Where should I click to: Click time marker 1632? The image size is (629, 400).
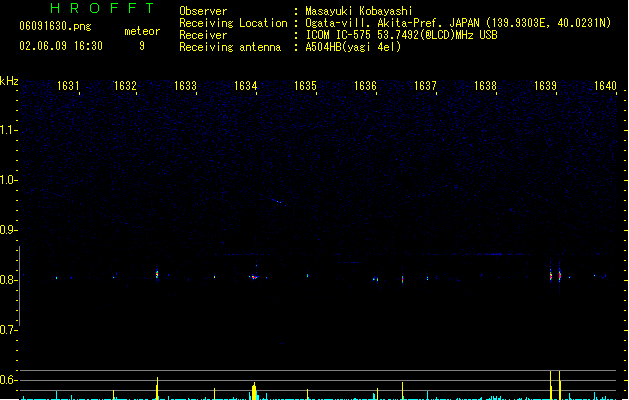[x=126, y=86]
